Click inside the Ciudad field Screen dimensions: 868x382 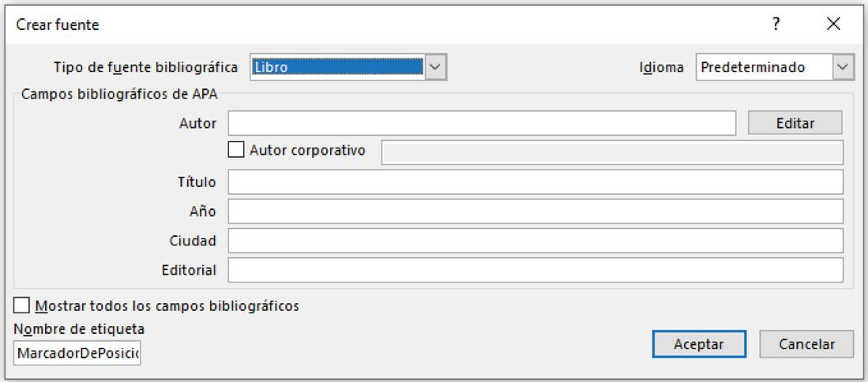[x=535, y=241]
